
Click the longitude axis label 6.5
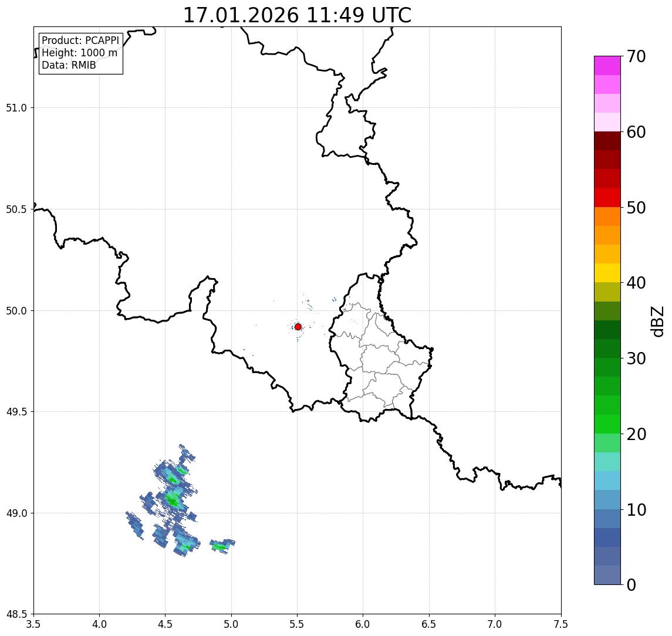point(429,624)
